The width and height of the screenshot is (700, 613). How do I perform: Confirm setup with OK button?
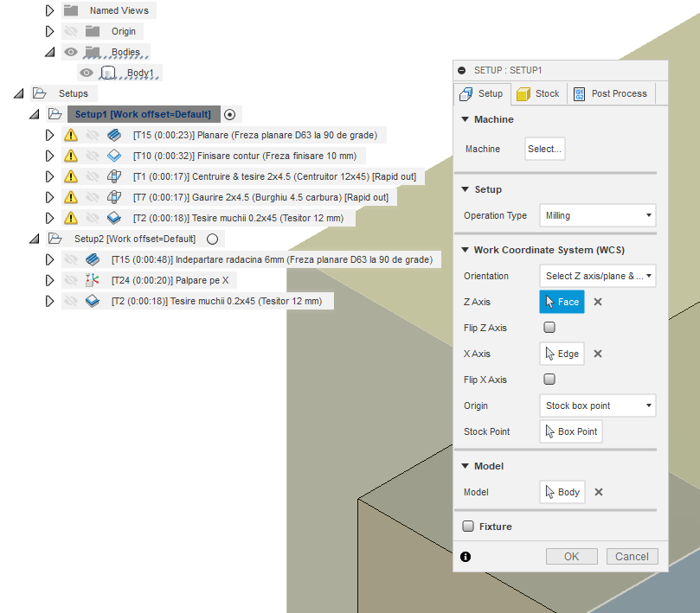571,556
